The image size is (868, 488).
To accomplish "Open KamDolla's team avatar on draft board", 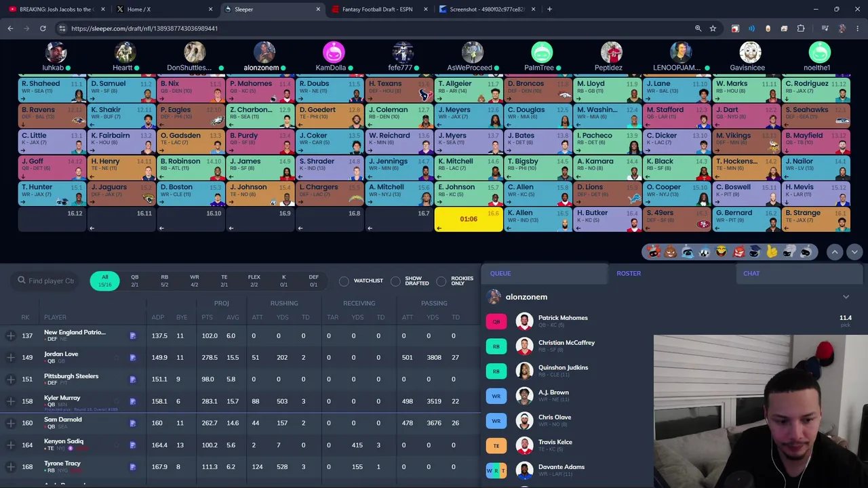I will 334,52.
